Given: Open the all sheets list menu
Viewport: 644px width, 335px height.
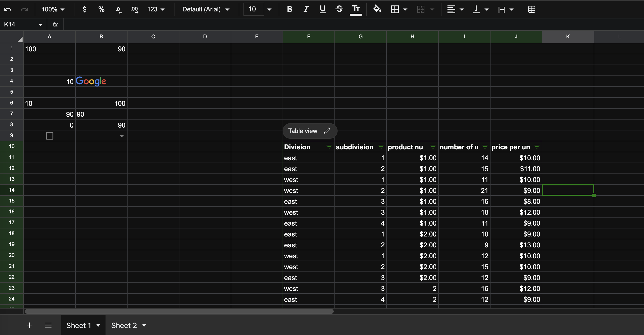Looking at the screenshot, I should click(48, 325).
